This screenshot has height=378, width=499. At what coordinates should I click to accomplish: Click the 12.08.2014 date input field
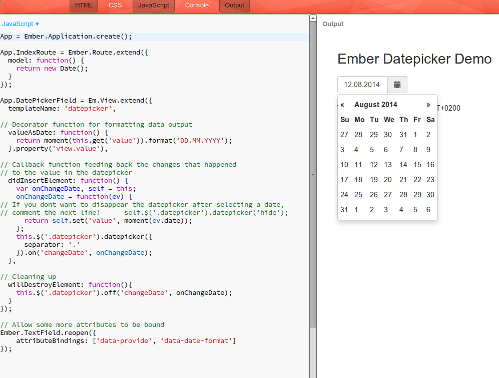362,85
